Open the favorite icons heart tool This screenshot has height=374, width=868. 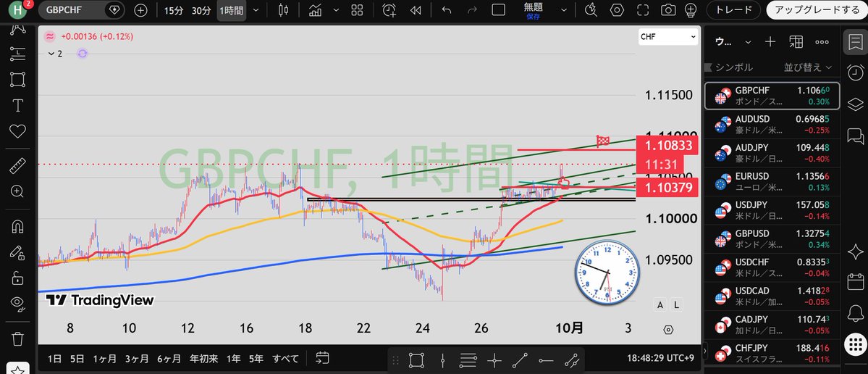point(17,130)
